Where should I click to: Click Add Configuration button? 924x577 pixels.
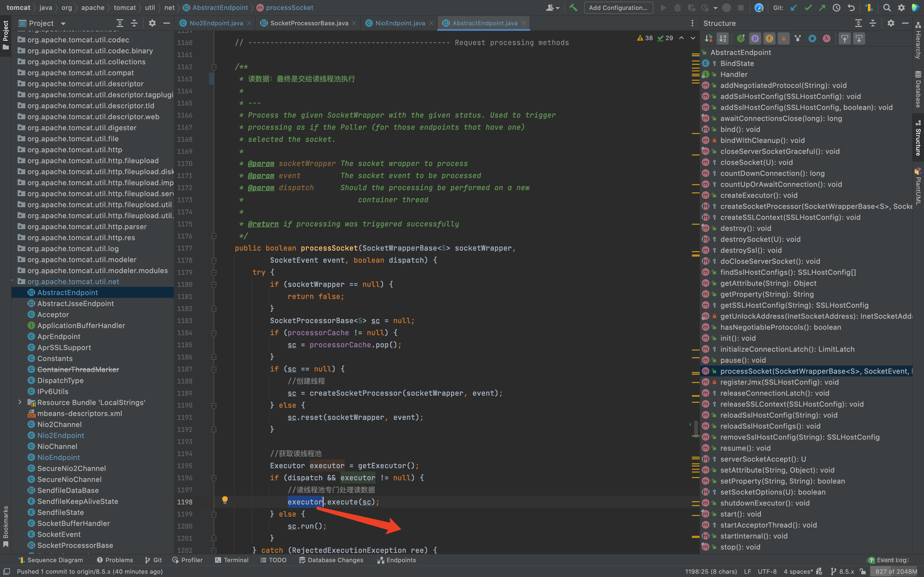pos(618,8)
